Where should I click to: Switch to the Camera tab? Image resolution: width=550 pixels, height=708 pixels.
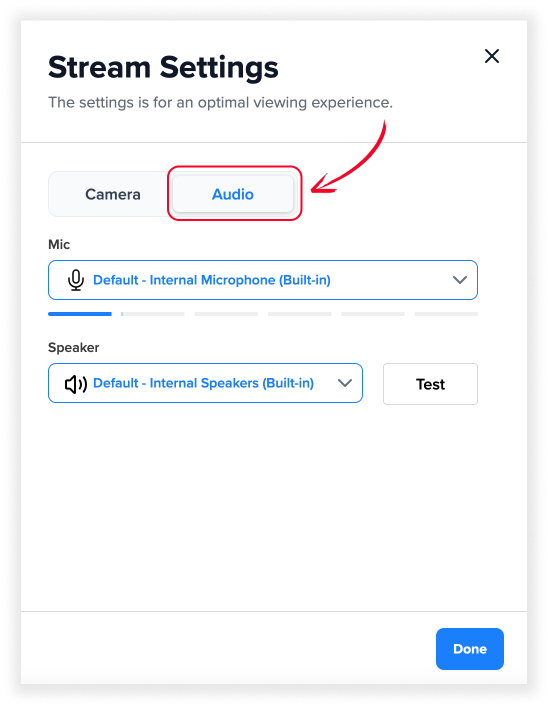point(112,194)
